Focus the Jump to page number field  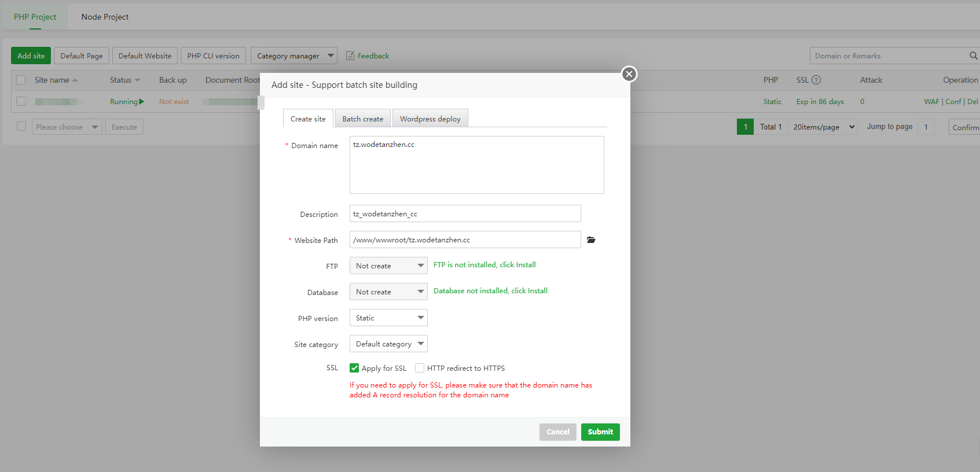pyautogui.click(x=926, y=127)
